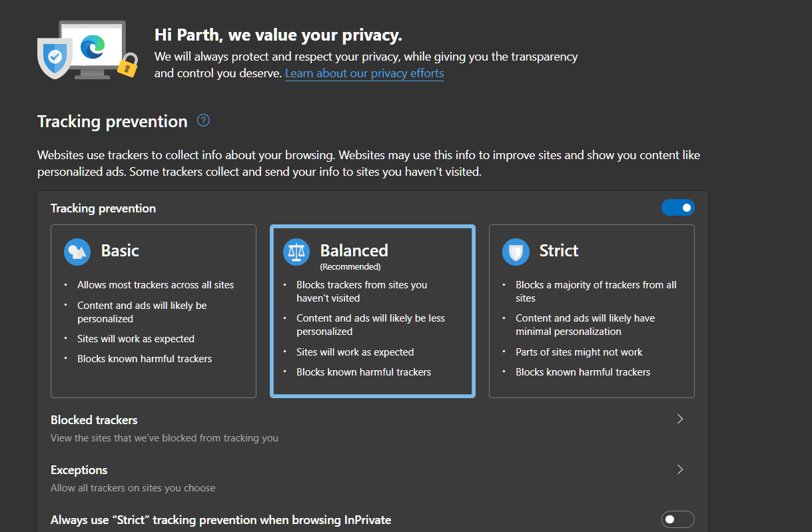812x532 pixels.
Task: Click the privacy shield and lock illustration
Action: 87,51
